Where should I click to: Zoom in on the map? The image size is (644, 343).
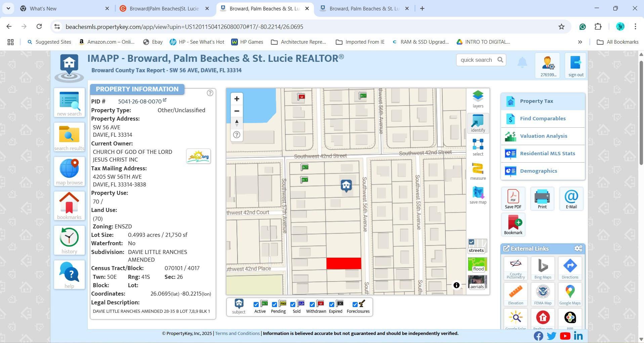pos(237,99)
